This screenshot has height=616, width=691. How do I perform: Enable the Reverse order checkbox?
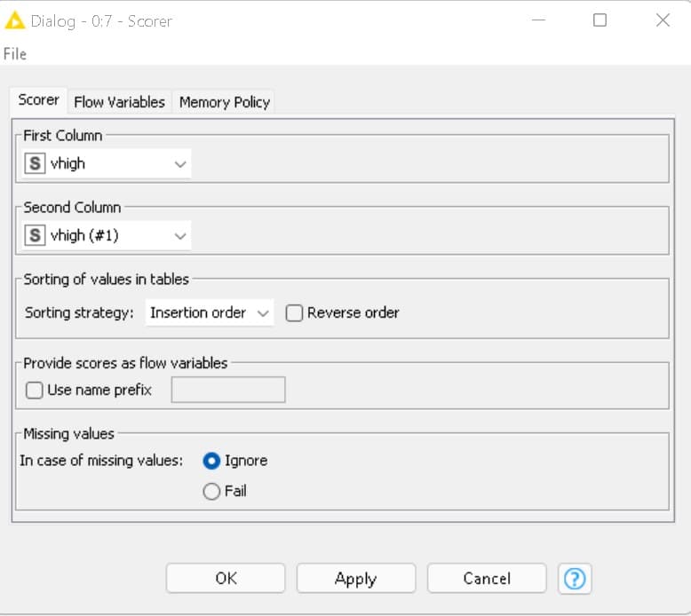(295, 312)
